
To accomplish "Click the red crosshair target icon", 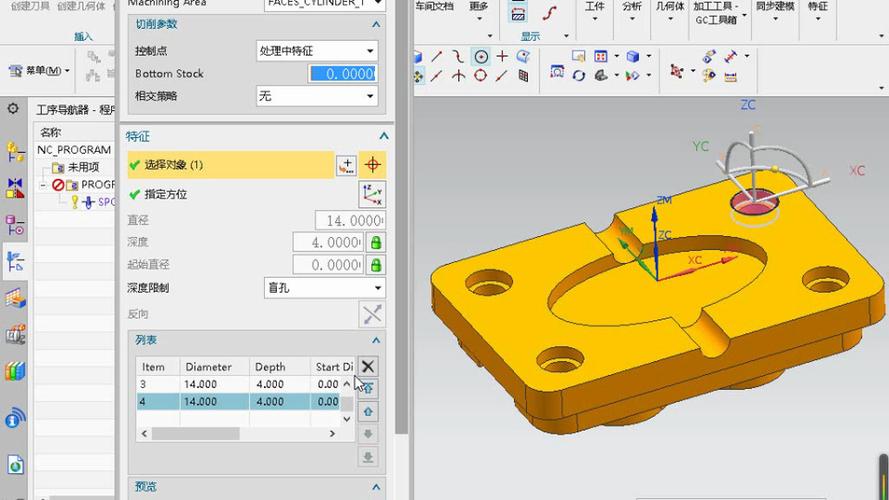I will click(372, 165).
